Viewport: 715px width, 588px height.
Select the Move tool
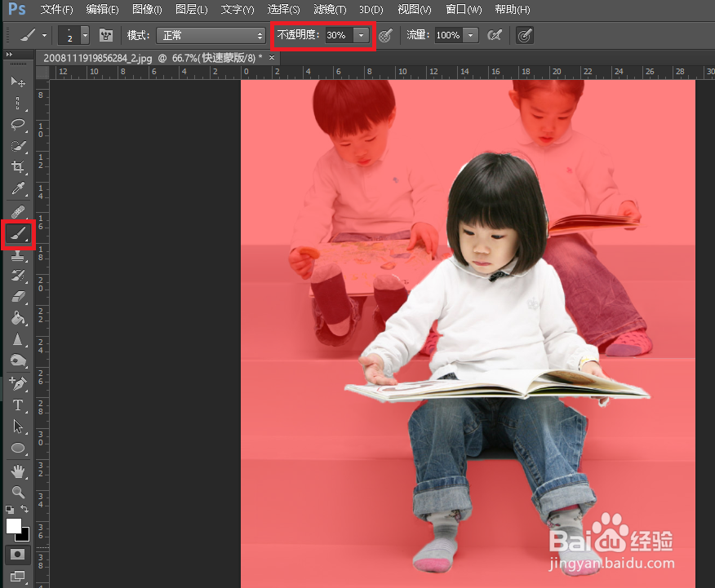coord(18,82)
